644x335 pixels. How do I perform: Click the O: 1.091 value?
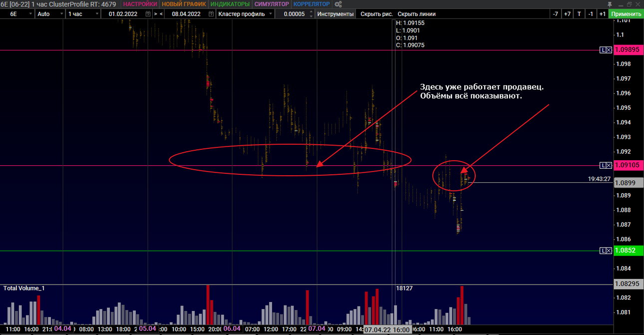tap(407, 38)
